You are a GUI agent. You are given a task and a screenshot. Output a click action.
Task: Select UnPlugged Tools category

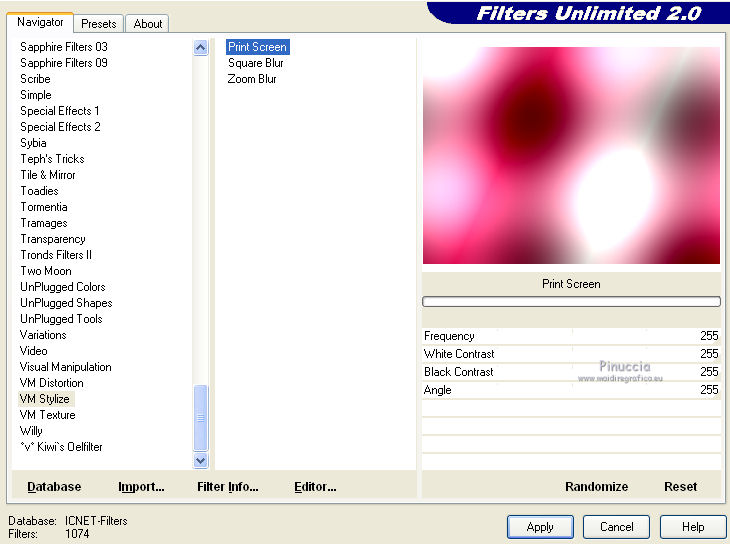(61, 319)
